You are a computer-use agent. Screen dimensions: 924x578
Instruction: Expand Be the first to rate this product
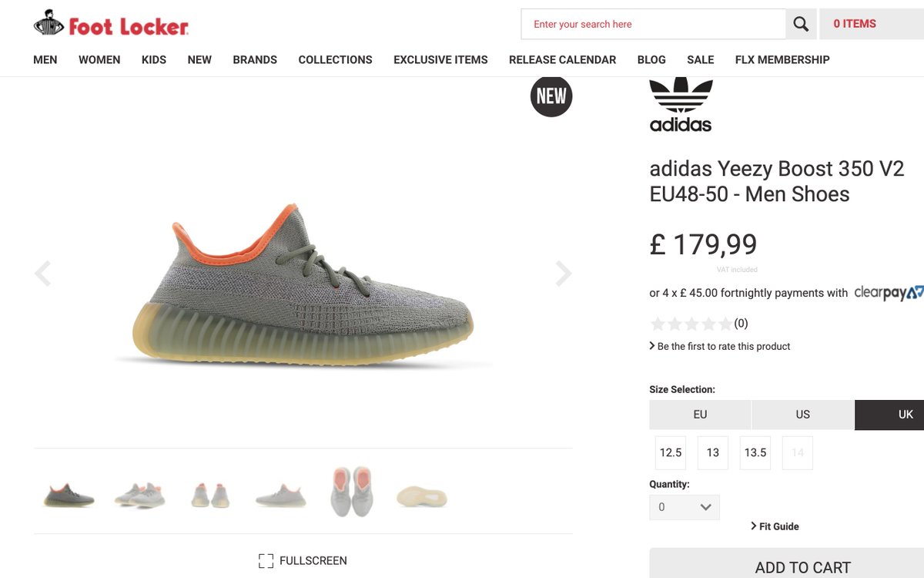click(720, 346)
